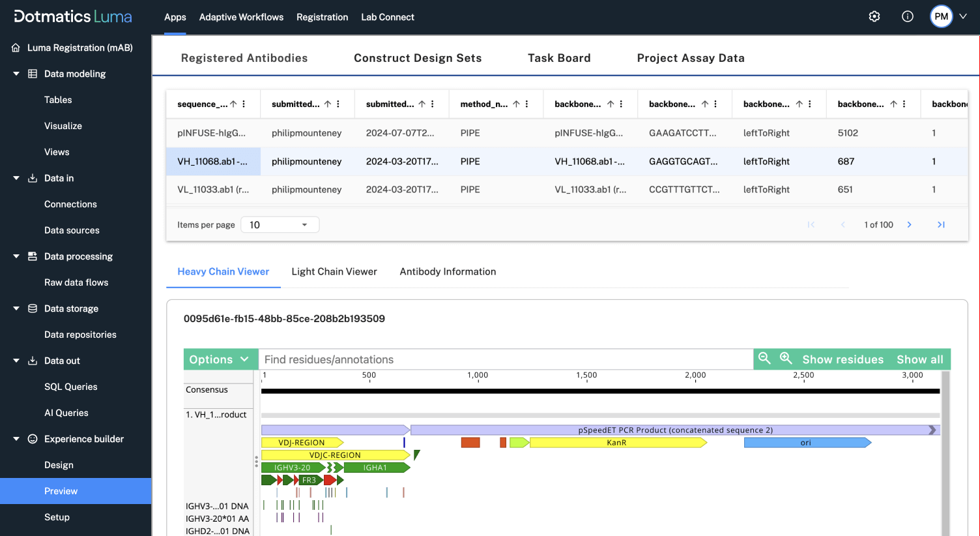Image resolution: width=980 pixels, height=536 pixels.
Task: Select the yellow KanR annotation feature
Action: 616,443
